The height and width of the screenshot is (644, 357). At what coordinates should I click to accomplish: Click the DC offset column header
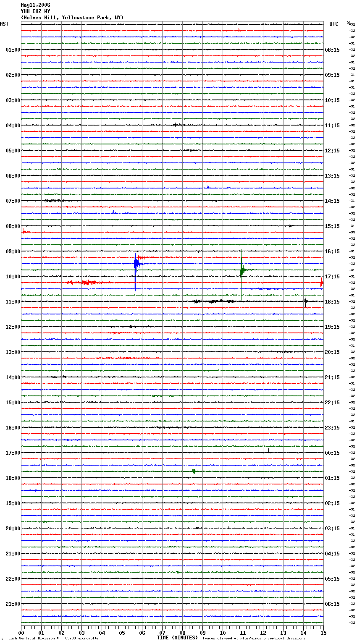tap(349, 23)
